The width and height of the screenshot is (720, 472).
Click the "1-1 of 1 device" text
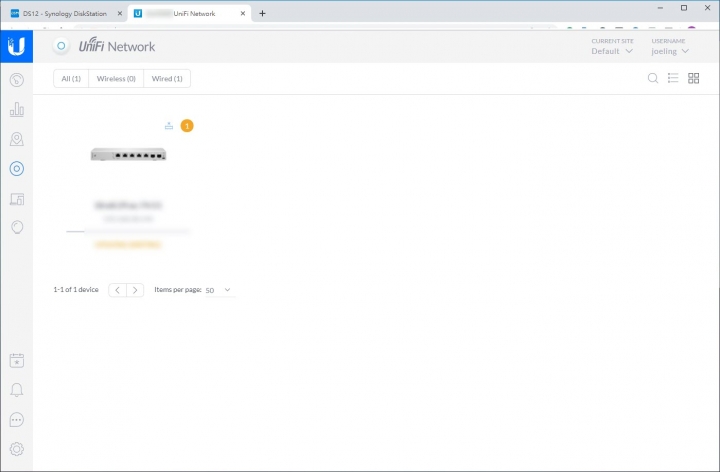tap(76, 290)
